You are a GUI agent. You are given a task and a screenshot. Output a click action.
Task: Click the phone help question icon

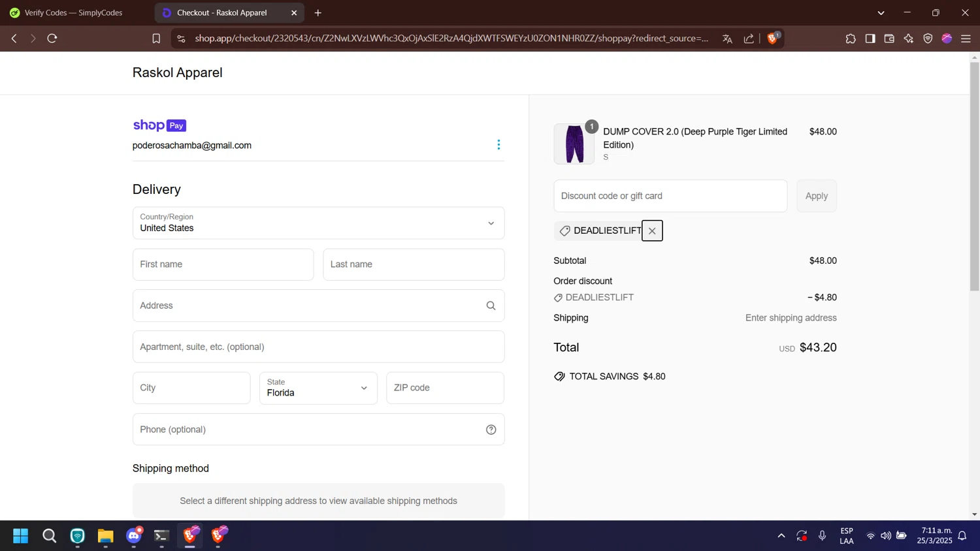point(491,430)
